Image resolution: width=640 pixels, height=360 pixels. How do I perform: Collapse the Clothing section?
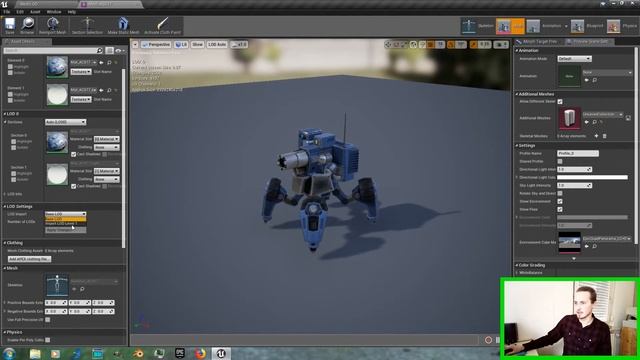click(5, 243)
